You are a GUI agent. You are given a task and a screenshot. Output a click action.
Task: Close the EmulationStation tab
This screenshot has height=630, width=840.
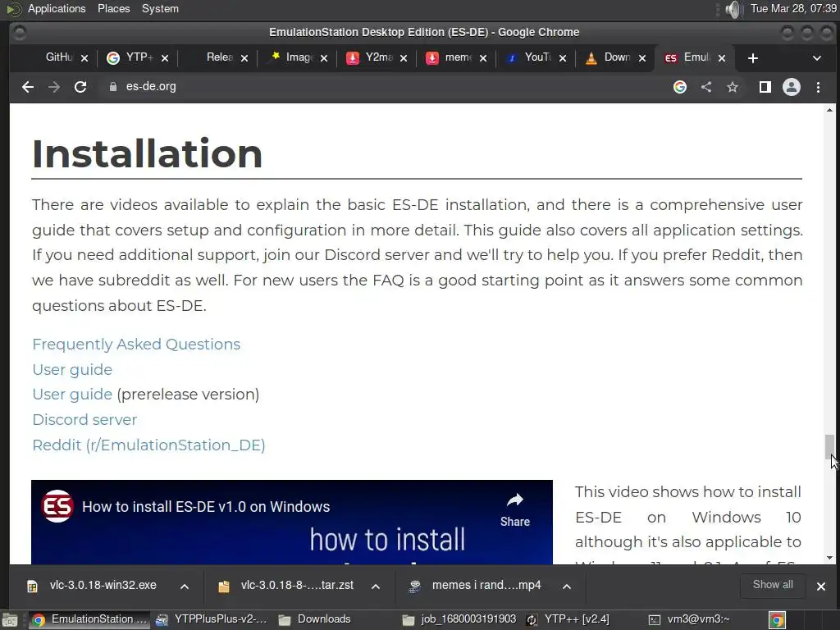(x=722, y=58)
